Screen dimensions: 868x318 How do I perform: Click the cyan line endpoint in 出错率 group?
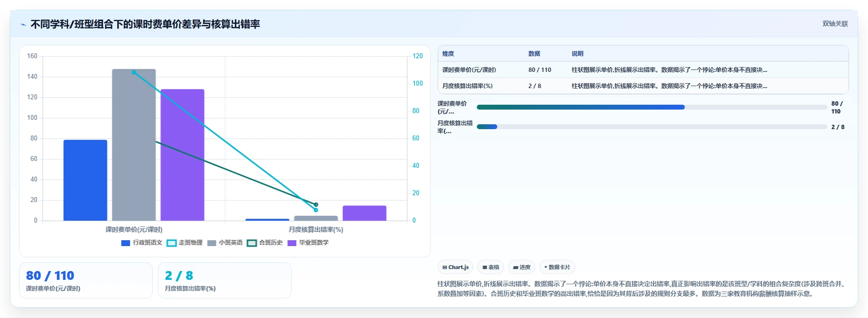[316, 210]
